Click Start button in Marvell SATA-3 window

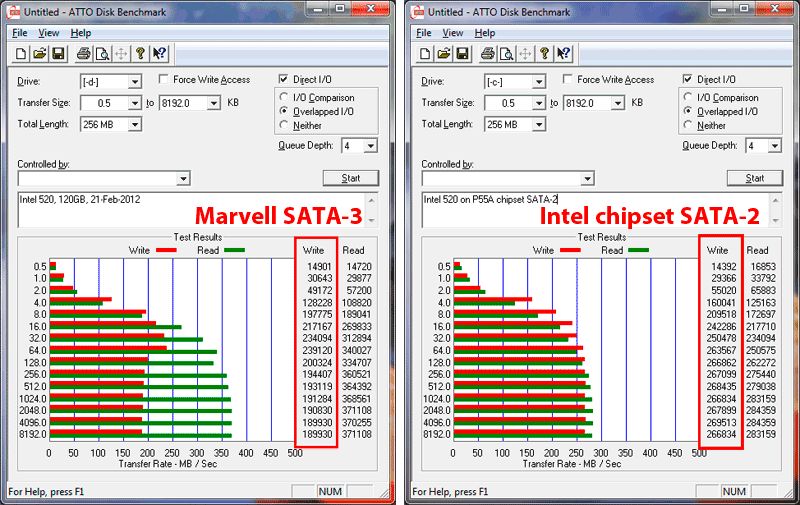pyautogui.click(x=351, y=178)
